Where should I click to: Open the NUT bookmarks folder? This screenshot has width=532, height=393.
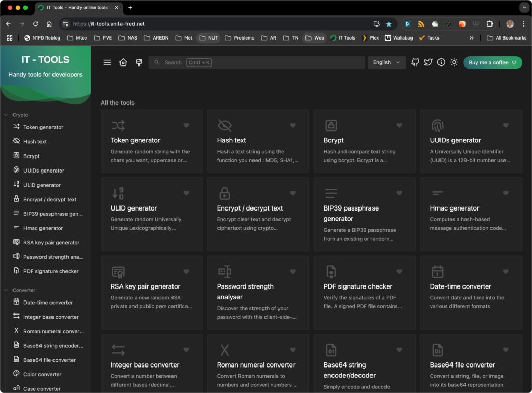(x=209, y=37)
